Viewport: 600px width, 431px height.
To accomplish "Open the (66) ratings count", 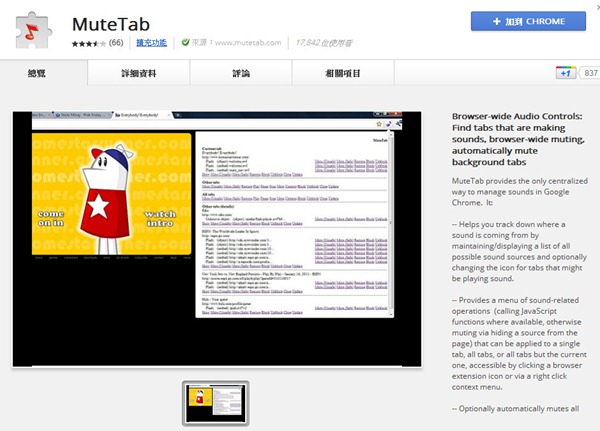I will [x=116, y=43].
